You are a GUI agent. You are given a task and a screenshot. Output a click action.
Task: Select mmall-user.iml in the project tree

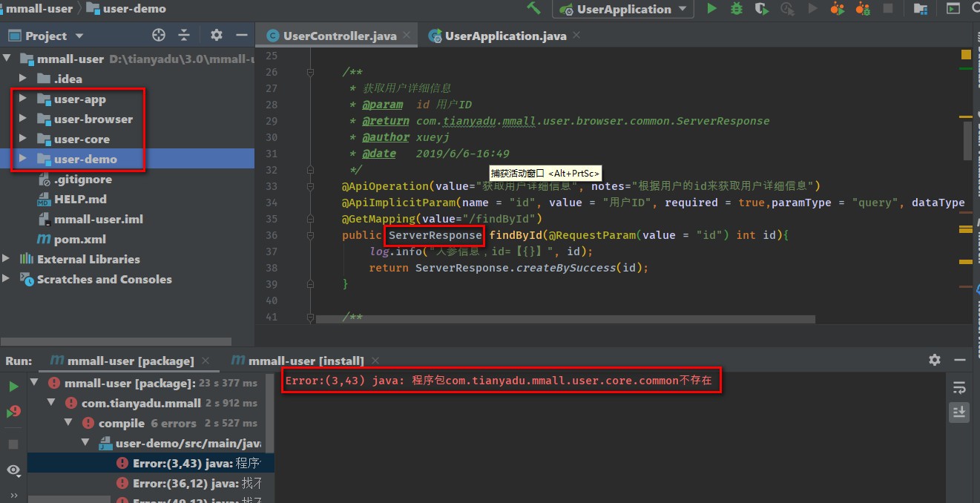pos(99,219)
